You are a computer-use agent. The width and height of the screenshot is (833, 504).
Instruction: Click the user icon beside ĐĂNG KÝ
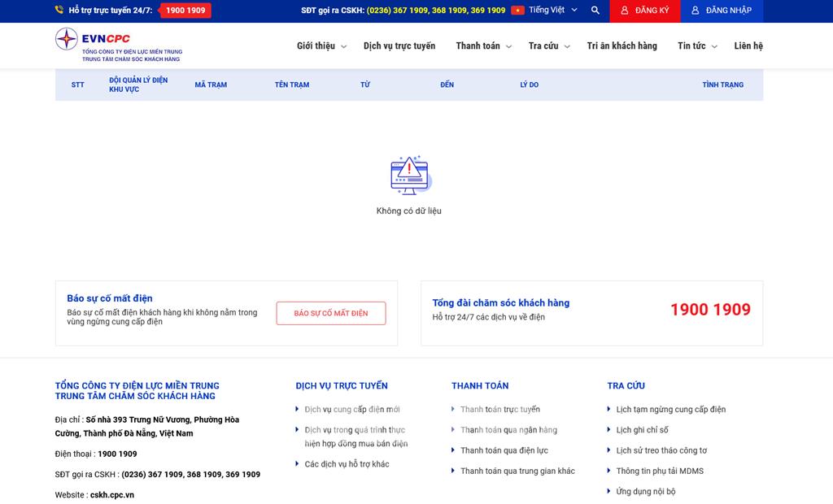pos(625,11)
